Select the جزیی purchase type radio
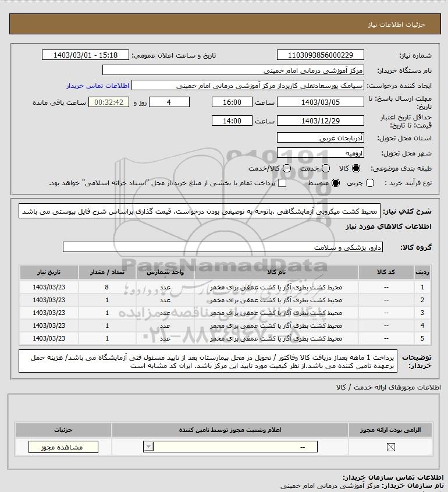The image size is (448, 492). click(x=370, y=183)
